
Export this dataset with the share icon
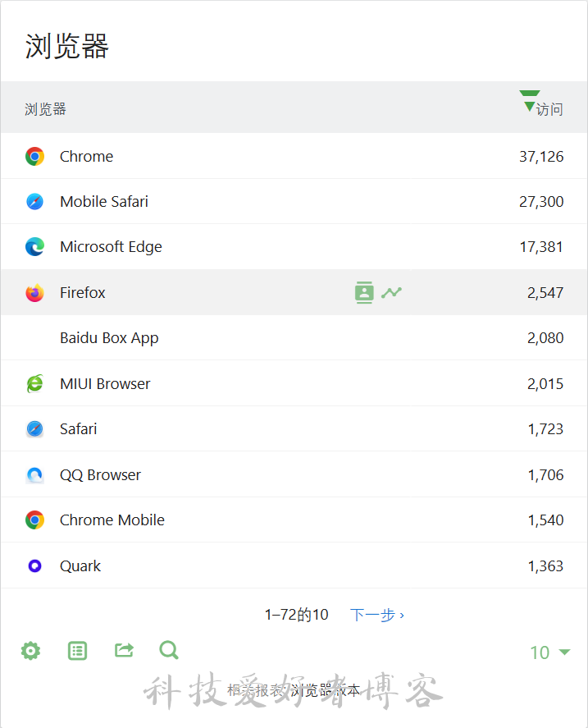124,651
